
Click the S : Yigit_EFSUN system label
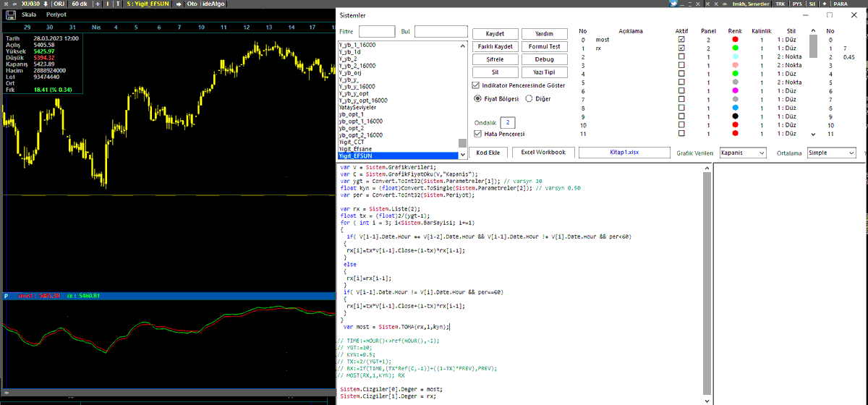click(x=148, y=4)
